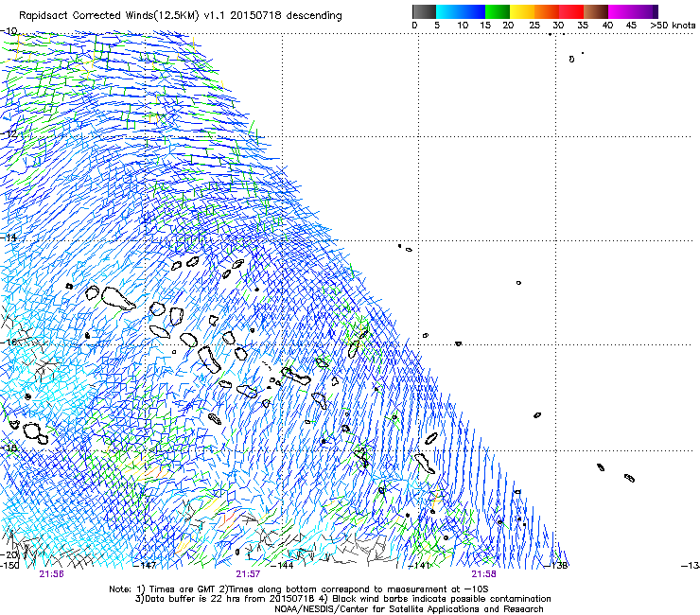Click the -150 longitude label
This screenshot has width=700, height=615.
click(x=9, y=565)
